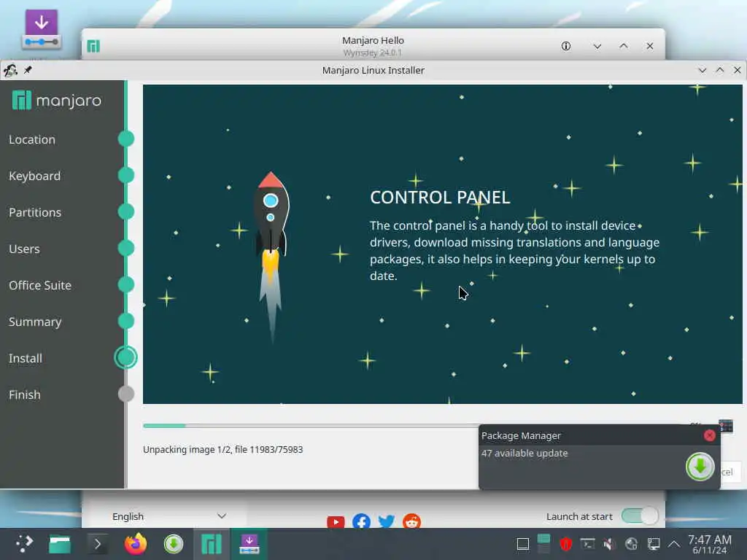Image resolution: width=747 pixels, height=560 pixels.
Task: Click the installer window app menu icon
Action: [10, 71]
